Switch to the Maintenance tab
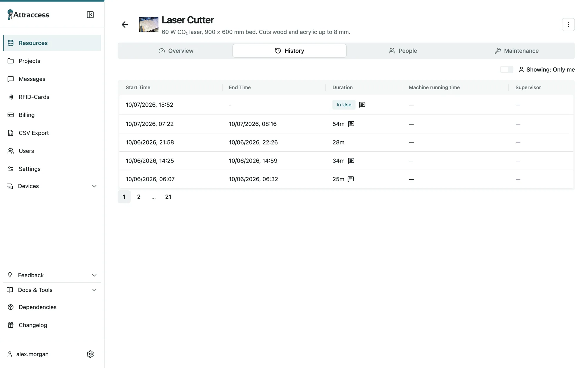588x368 pixels. [x=517, y=51]
